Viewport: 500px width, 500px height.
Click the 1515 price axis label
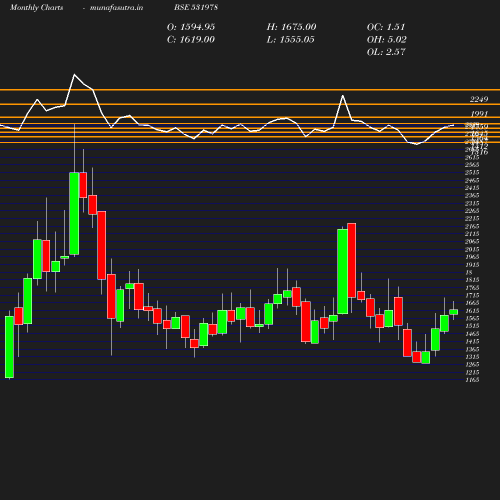click(472, 326)
